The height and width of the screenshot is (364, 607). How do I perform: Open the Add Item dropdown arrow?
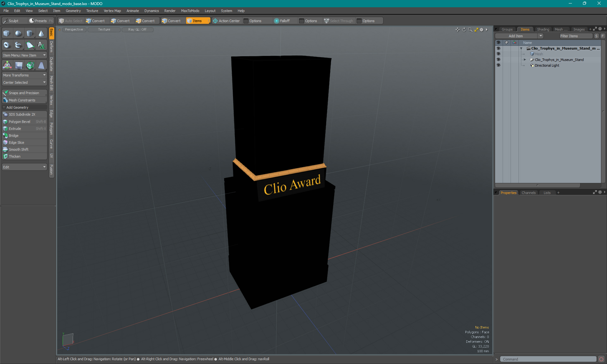point(541,36)
